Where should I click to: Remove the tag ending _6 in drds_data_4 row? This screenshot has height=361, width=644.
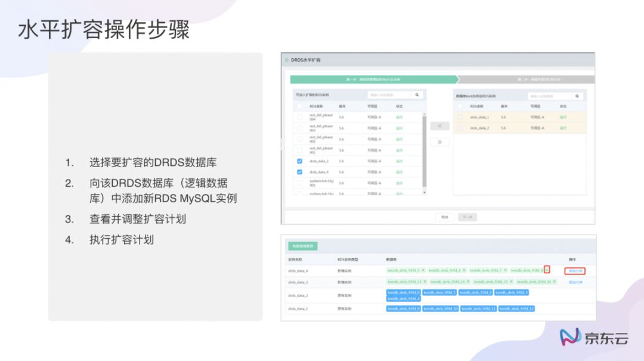(464, 270)
